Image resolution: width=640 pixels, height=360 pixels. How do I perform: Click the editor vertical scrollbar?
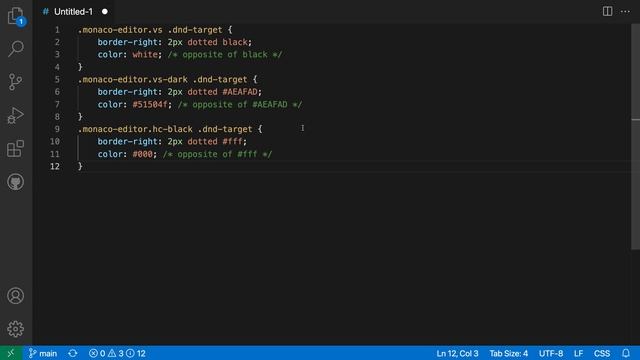pyautogui.click(x=636, y=137)
